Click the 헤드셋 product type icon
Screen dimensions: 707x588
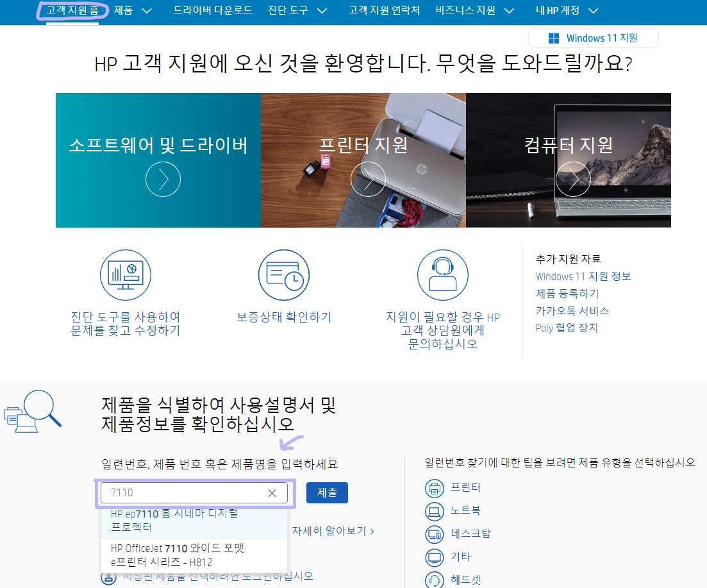434,580
